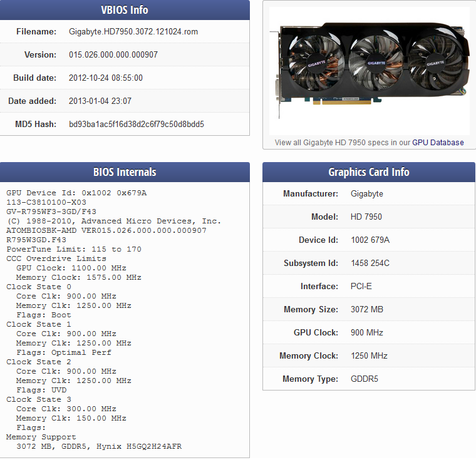This screenshot has height=460, width=476.
Task: Select the GV-R795WF3-3GD/F43 line
Action: [x=51, y=212]
